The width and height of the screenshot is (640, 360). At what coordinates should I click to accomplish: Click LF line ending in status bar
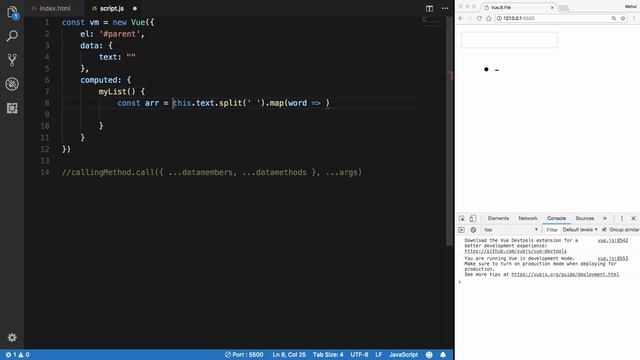tap(378, 355)
